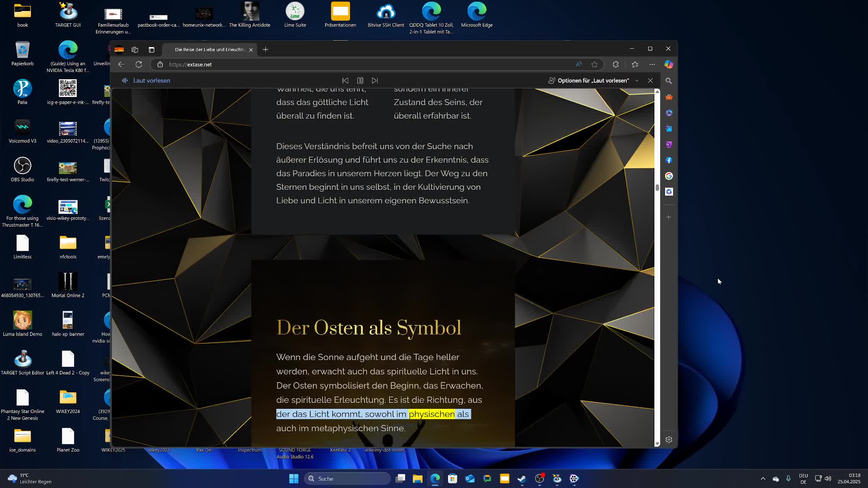Open Edge Settings and more menu

pyautogui.click(x=652, y=64)
